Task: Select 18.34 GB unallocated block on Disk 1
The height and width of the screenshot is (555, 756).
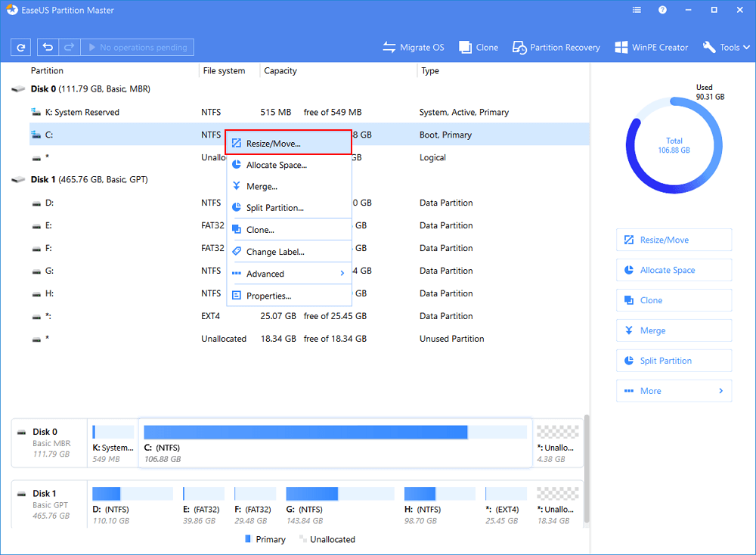Action: 557,505
